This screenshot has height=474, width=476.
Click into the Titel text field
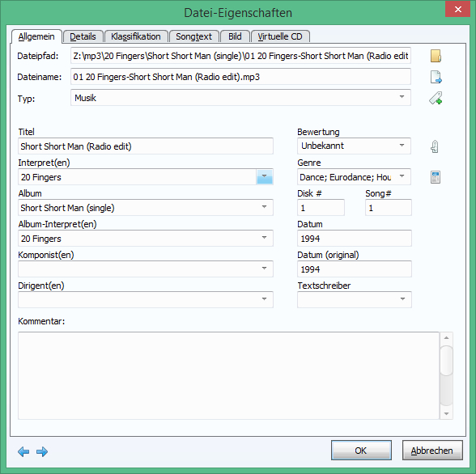(146, 146)
